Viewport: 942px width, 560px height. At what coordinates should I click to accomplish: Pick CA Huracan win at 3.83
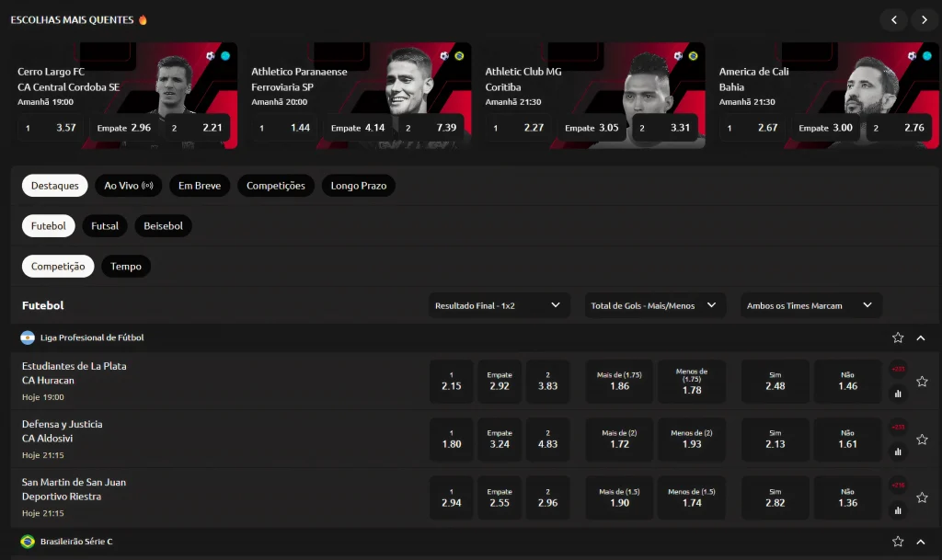coord(547,382)
